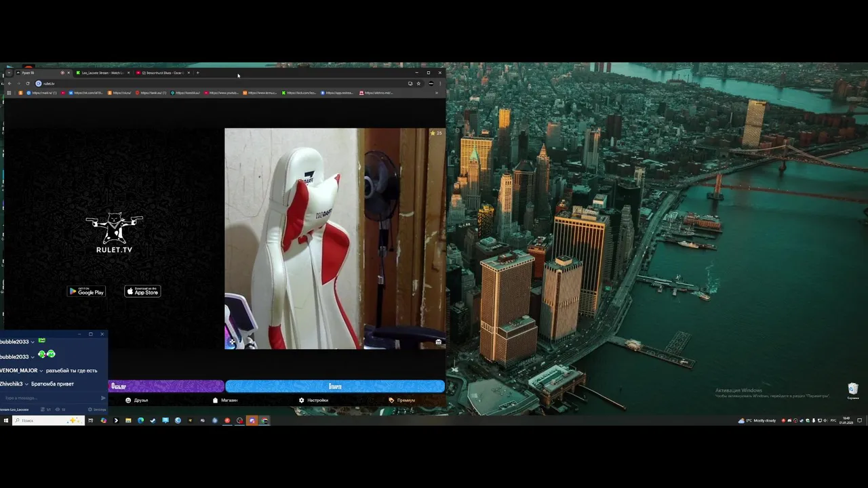
Task: Open the youtube bookmark
Action: coord(222,93)
